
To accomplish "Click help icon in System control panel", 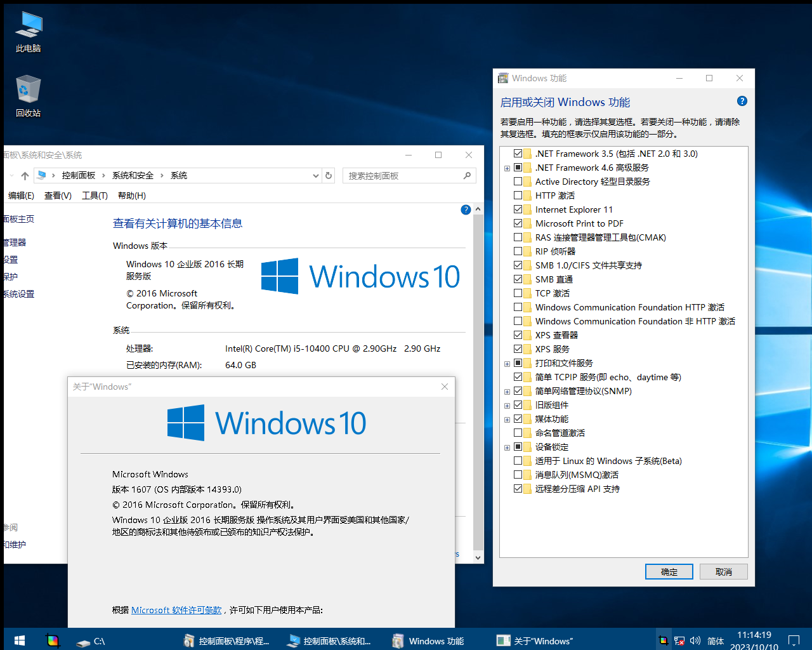I will [466, 209].
